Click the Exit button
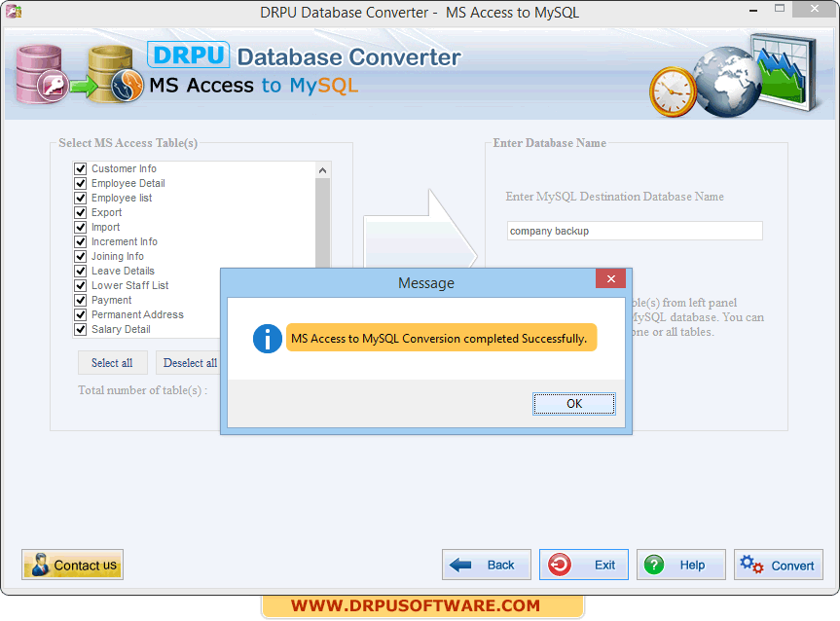This screenshot has height=621, width=840. (584, 565)
